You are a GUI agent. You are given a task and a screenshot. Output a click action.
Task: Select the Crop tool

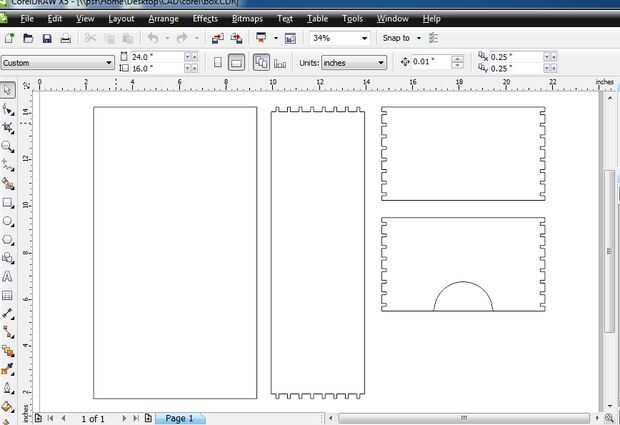(x=8, y=128)
